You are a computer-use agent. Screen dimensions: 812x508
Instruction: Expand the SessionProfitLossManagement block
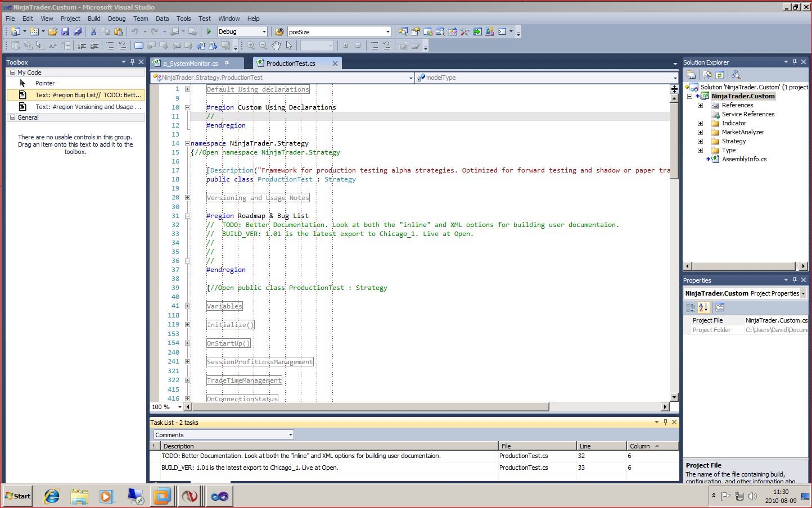(x=188, y=361)
